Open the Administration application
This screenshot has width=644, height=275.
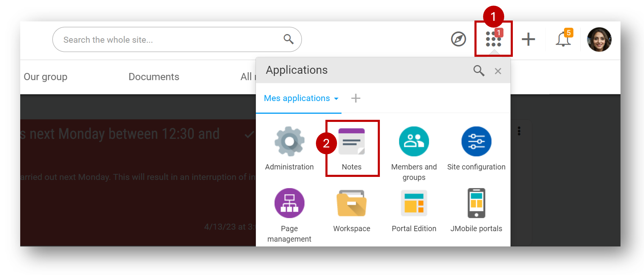tap(289, 148)
